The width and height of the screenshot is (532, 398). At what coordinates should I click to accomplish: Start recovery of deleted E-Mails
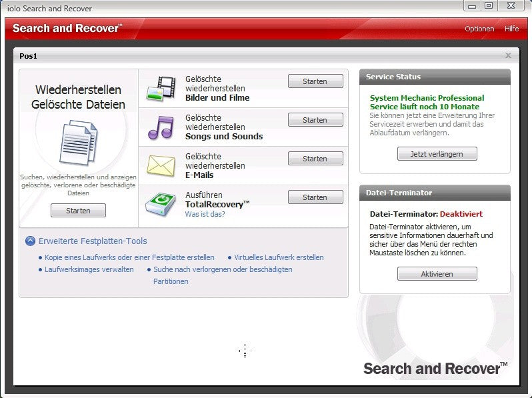pos(315,159)
